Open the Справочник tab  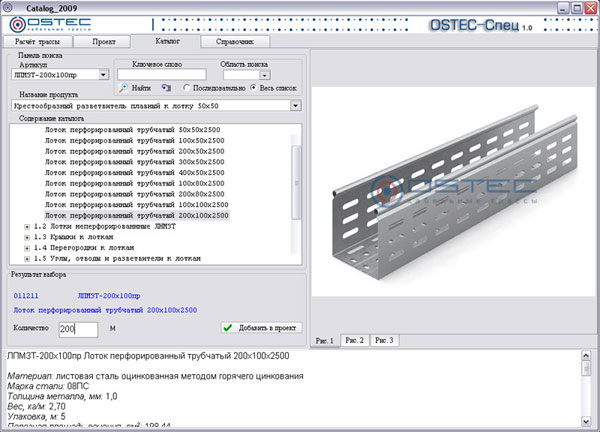tap(236, 42)
